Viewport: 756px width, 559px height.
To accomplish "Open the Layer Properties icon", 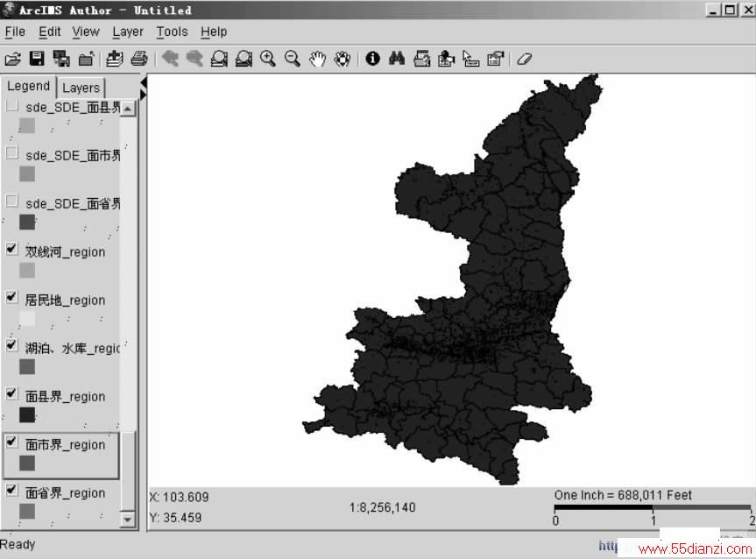I will click(x=495, y=59).
